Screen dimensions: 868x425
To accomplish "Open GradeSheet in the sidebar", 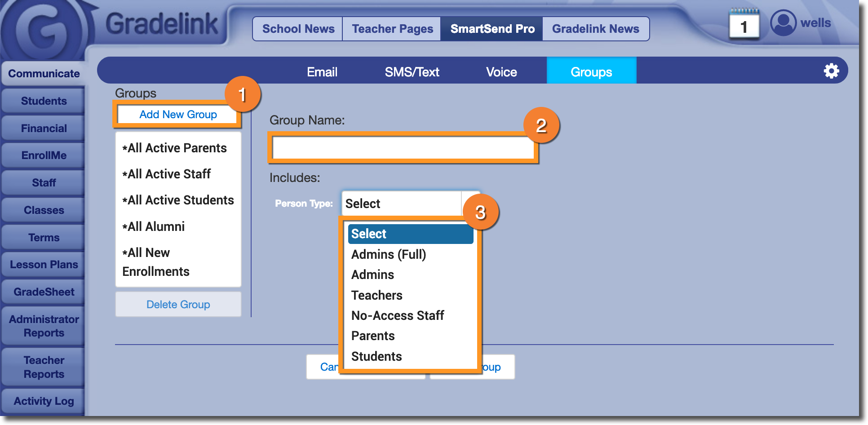I will point(44,292).
